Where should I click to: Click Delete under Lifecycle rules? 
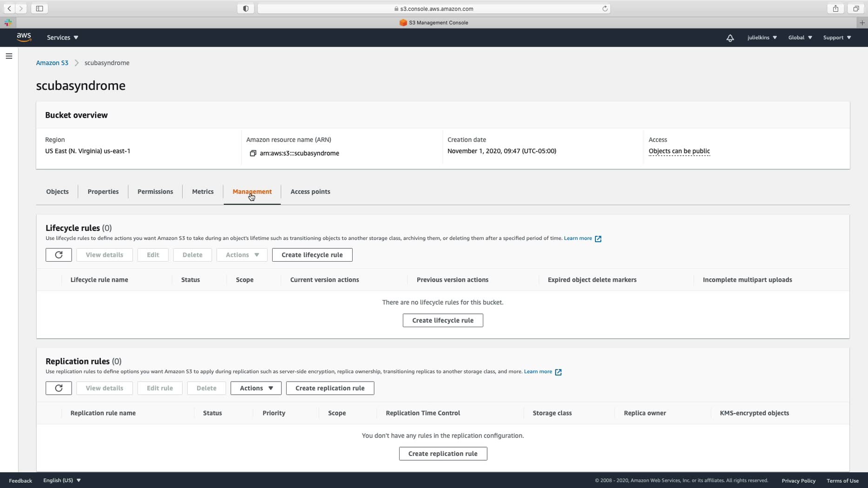[193, 255]
